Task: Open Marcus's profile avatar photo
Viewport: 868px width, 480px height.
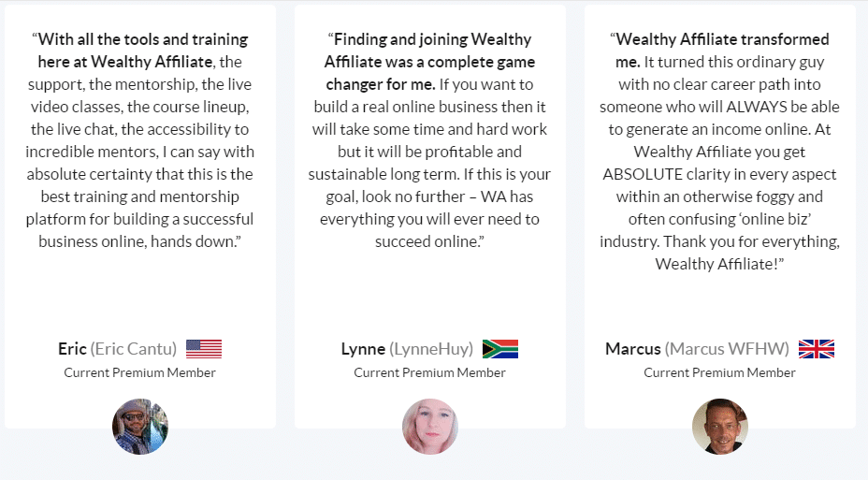Action: (x=719, y=427)
